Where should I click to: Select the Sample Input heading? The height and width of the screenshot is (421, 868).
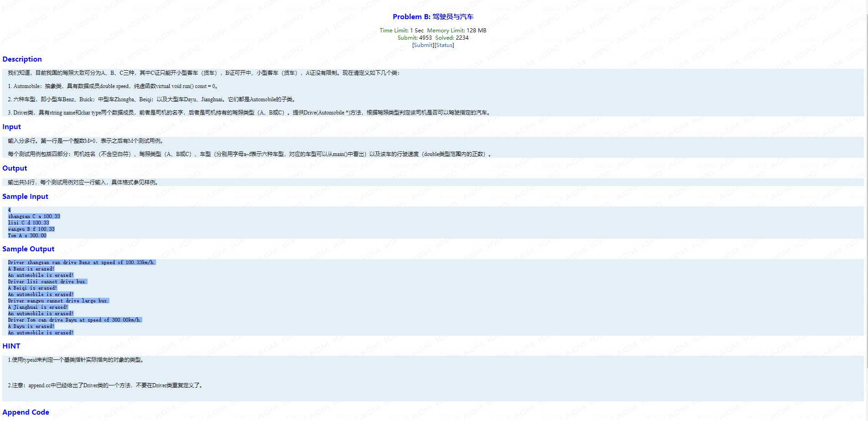(x=25, y=197)
